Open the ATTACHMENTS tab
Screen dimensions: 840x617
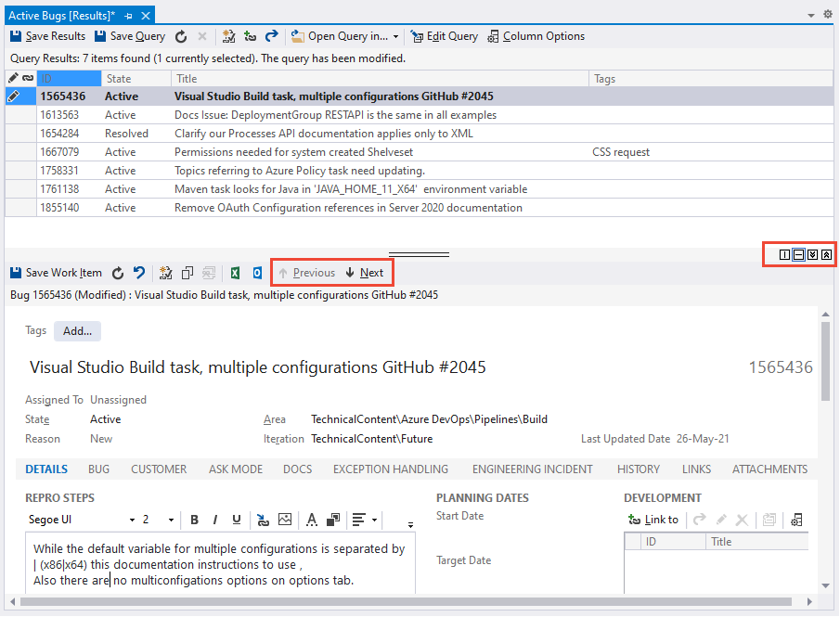click(x=769, y=469)
